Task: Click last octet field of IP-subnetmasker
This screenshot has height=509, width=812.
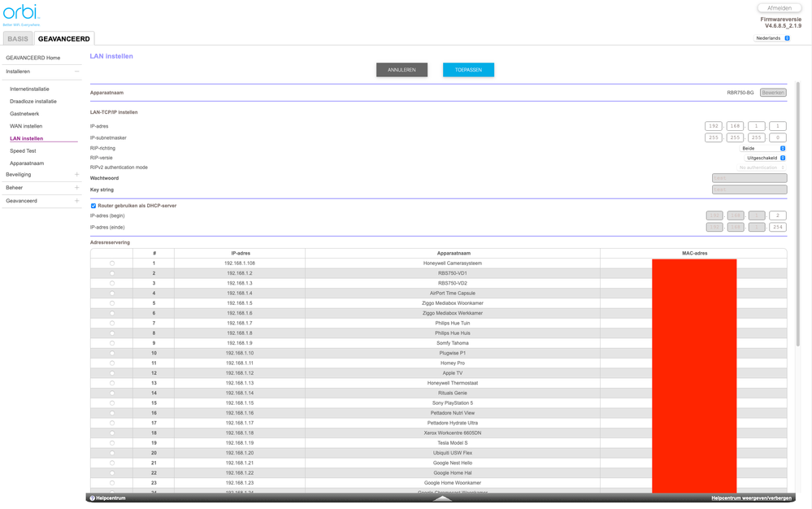Action: pos(777,137)
